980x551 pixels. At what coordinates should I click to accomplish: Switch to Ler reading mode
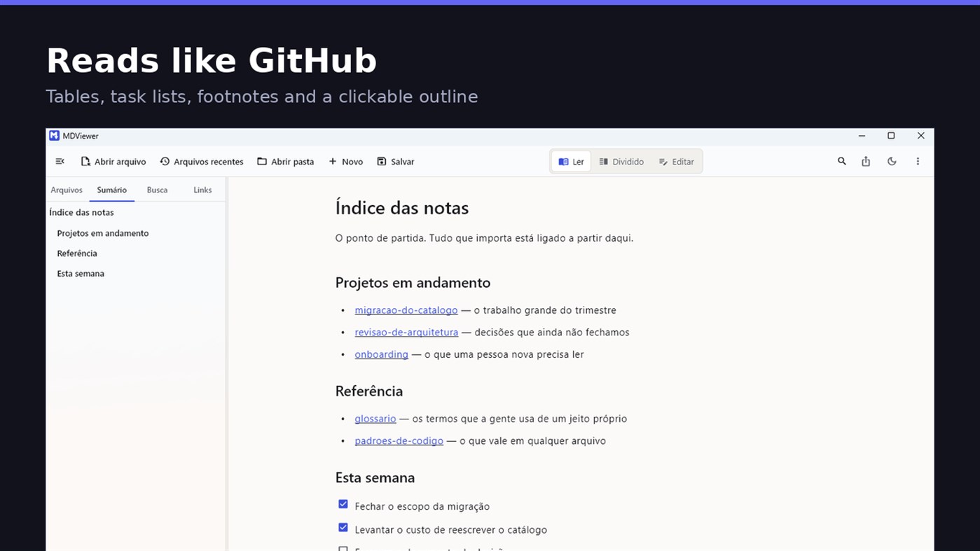[x=571, y=162]
